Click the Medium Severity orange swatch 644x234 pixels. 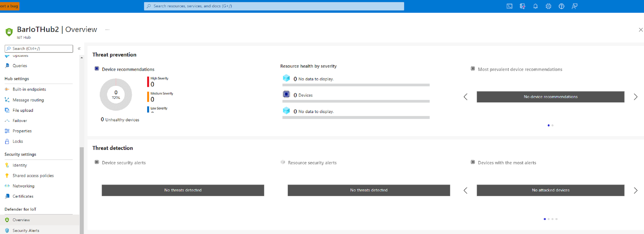[x=148, y=97]
